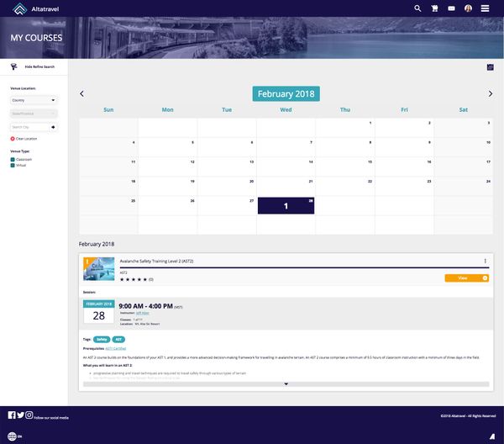Click the Wed column header
Viewport: 504px width, 444px height.
click(x=286, y=109)
